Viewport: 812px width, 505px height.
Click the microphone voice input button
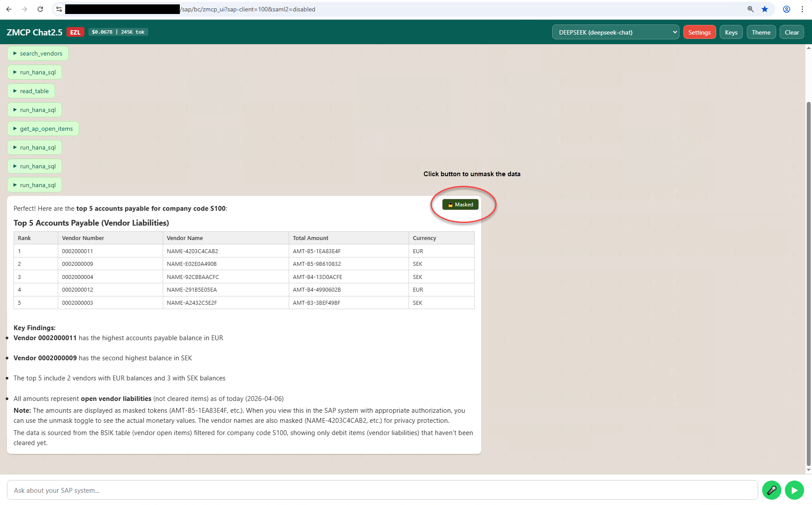772,490
